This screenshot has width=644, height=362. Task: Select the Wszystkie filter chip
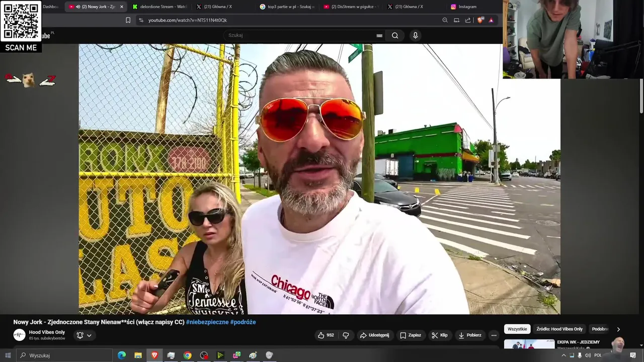coord(517,329)
